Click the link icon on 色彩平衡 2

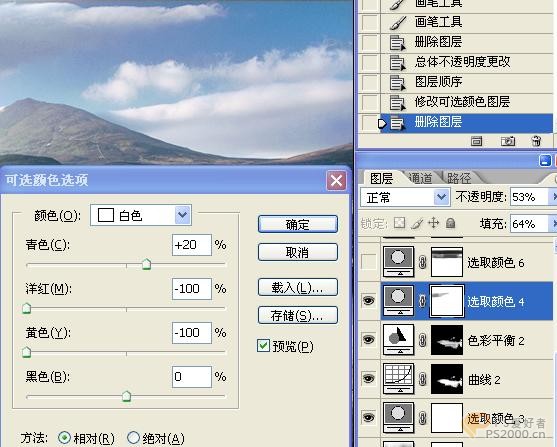pyautogui.click(x=422, y=340)
